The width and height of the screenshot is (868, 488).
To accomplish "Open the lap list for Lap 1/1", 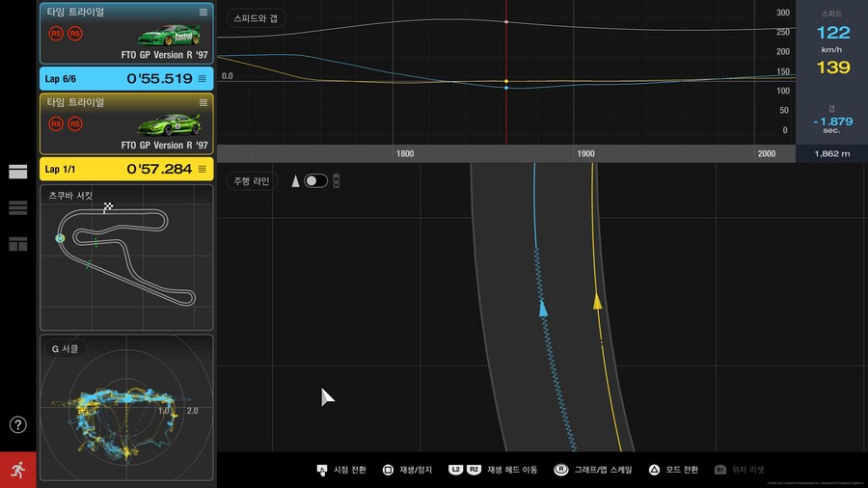I will pos(203,169).
